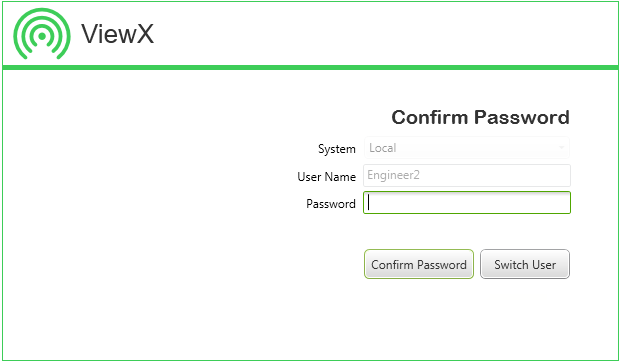Click the bold Confirm Password heading
619x361 pixels.
[480, 117]
